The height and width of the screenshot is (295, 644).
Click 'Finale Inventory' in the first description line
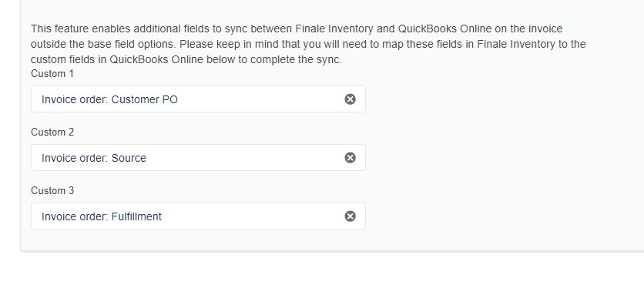[x=334, y=28]
